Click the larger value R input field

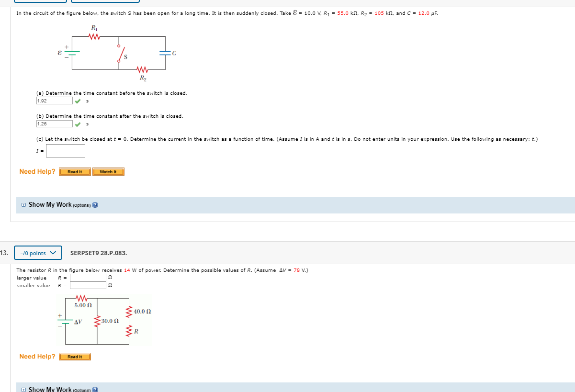pyautogui.click(x=88, y=278)
